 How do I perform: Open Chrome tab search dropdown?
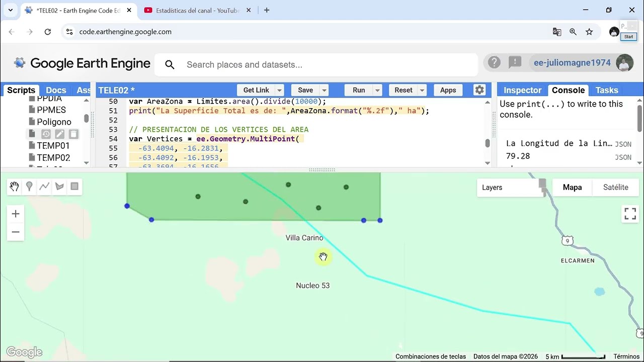pyautogui.click(x=10, y=10)
